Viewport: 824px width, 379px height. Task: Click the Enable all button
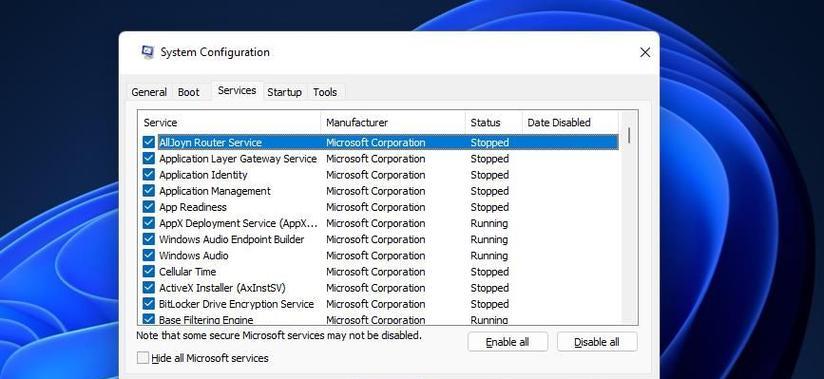(508, 342)
